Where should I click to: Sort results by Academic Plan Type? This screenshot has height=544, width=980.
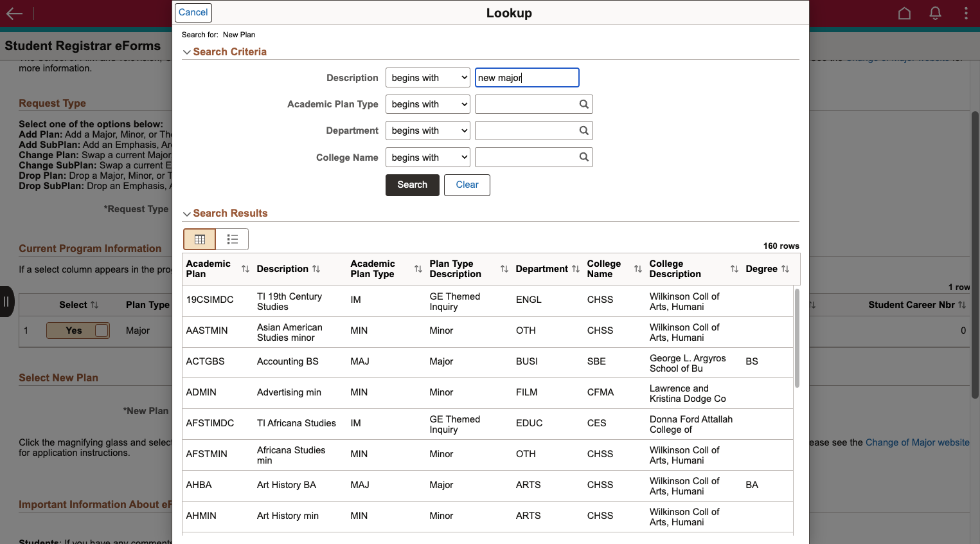click(x=418, y=269)
